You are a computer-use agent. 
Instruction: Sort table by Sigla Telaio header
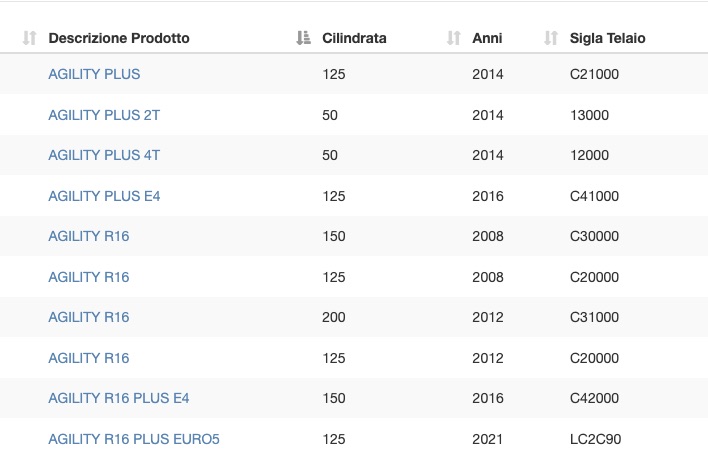[x=607, y=38]
